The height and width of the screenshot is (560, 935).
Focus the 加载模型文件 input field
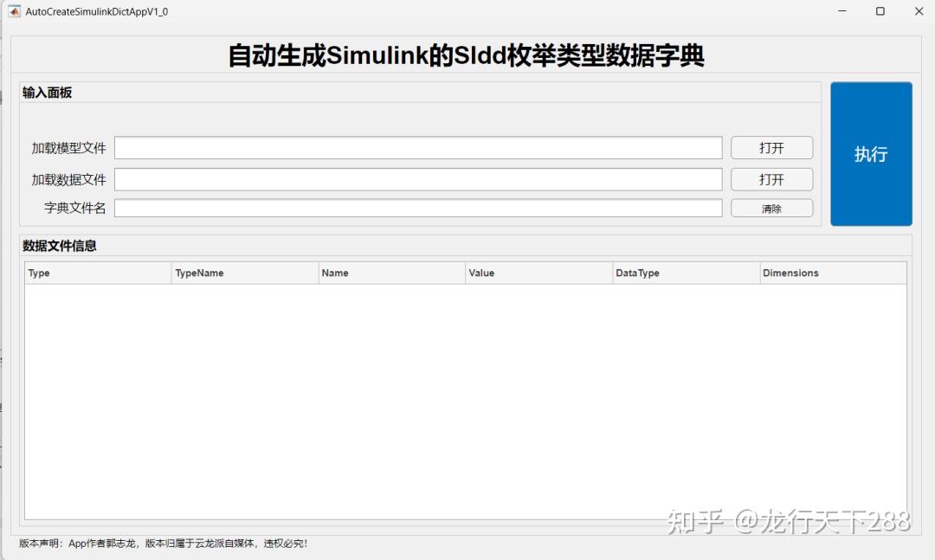pyautogui.click(x=418, y=148)
